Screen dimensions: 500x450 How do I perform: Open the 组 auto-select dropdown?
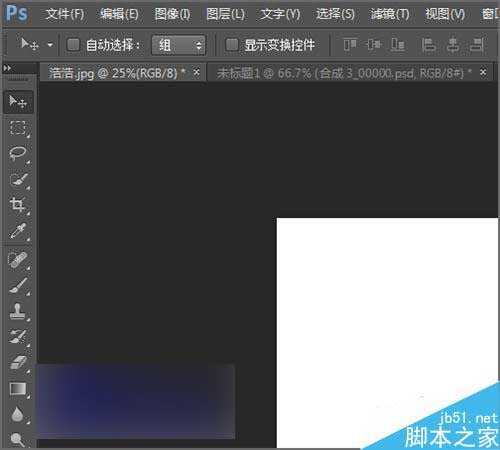click(x=179, y=45)
